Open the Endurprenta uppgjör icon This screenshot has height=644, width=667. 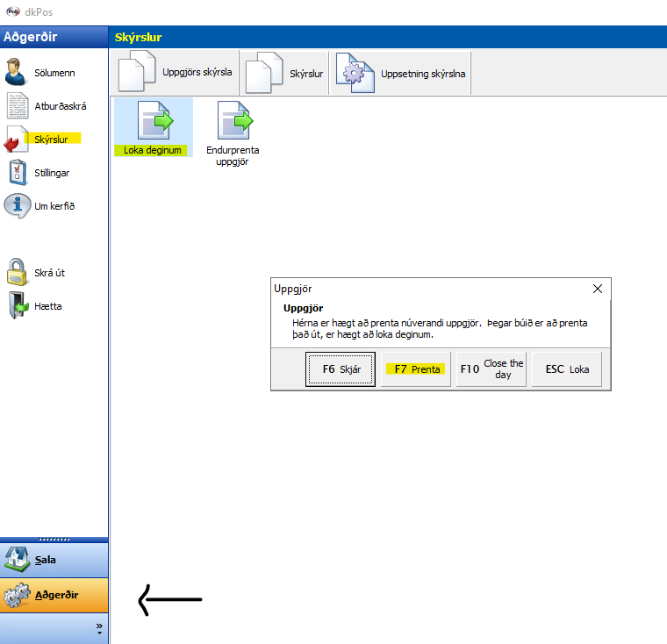coord(233,122)
